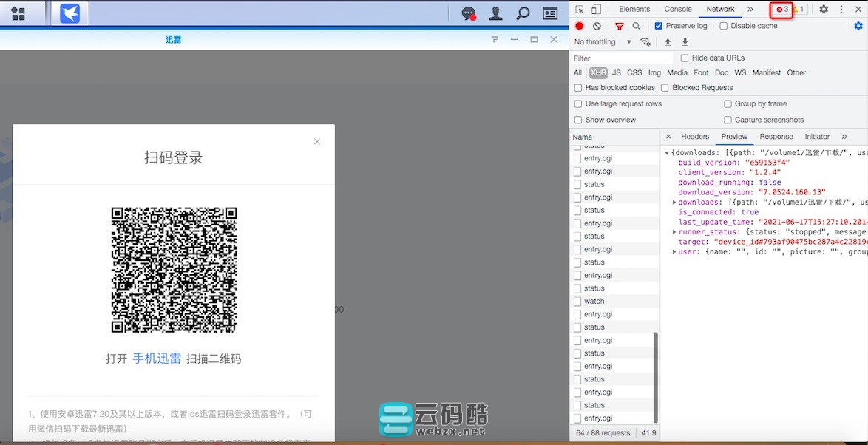Open the No throttling dropdown
Image resolution: width=868 pixels, height=445 pixels.
pyautogui.click(x=603, y=42)
